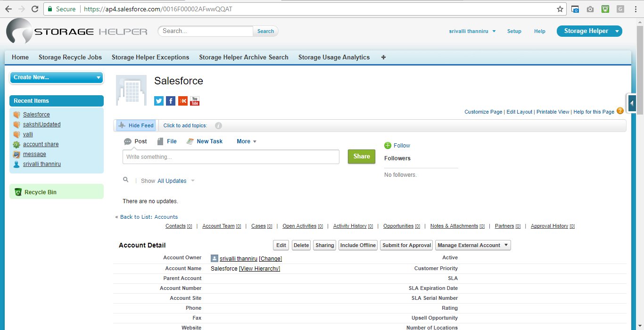Click the Sharing button
This screenshot has height=330, width=644.
tap(325, 245)
